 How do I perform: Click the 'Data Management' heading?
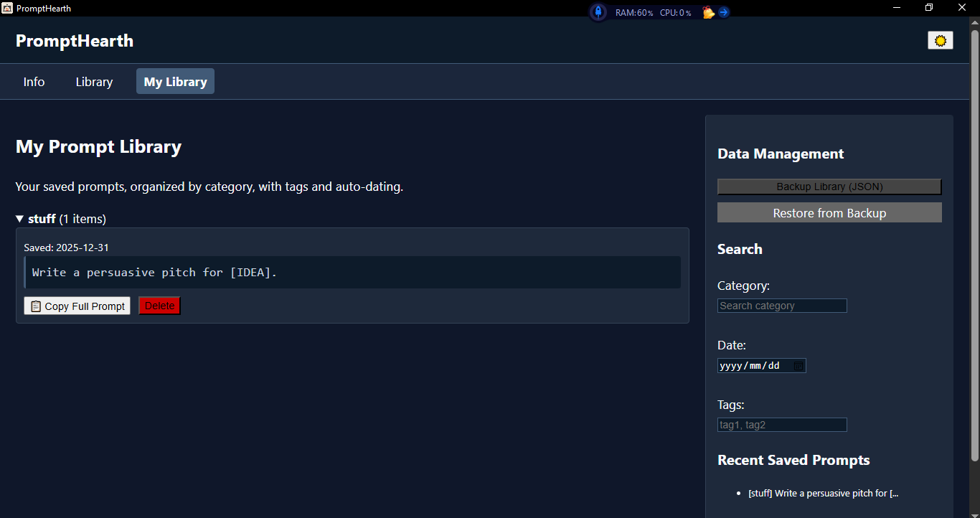pyautogui.click(x=781, y=154)
